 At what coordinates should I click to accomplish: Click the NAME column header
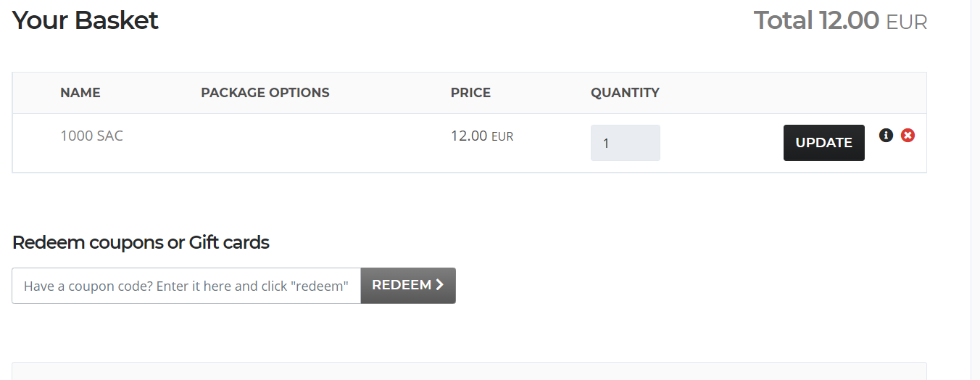80,93
